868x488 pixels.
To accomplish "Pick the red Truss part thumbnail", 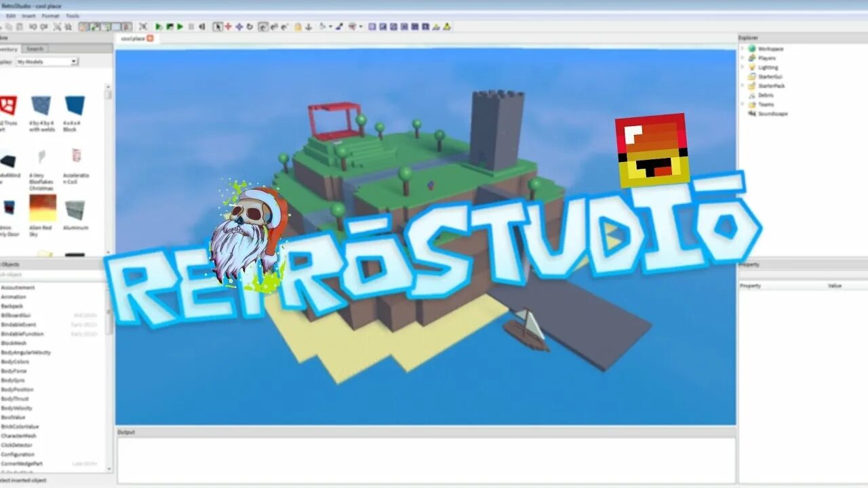I will tap(8, 105).
